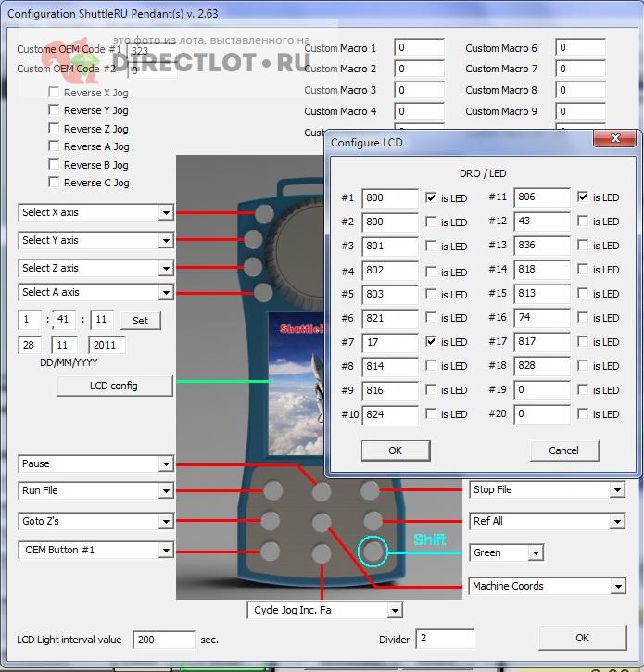Click OK in Configure LCD dialog
Screen dimensions: 644x672
click(395, 450)
